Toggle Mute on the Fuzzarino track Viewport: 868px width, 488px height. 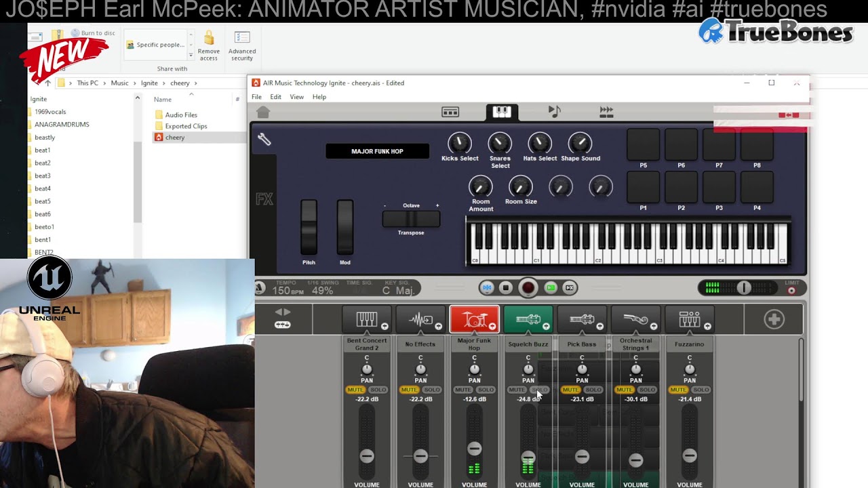click(x=678, y=390)
